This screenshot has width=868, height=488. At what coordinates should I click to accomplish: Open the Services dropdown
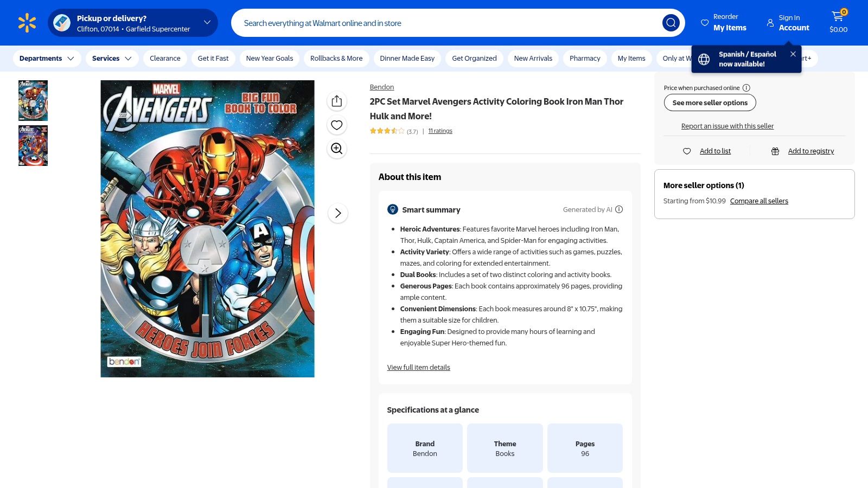[x=111, y=58]
